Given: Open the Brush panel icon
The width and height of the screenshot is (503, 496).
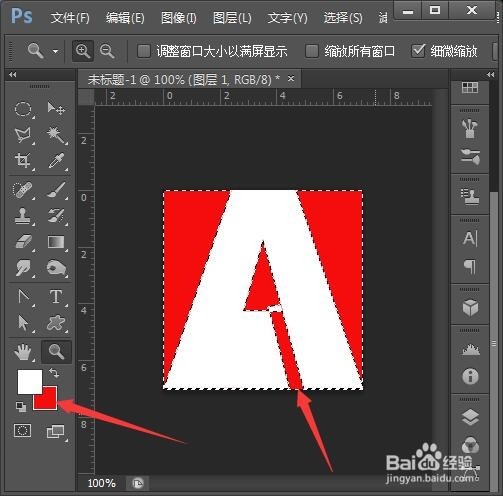Looking at the screenshot, I should point(470,128).
